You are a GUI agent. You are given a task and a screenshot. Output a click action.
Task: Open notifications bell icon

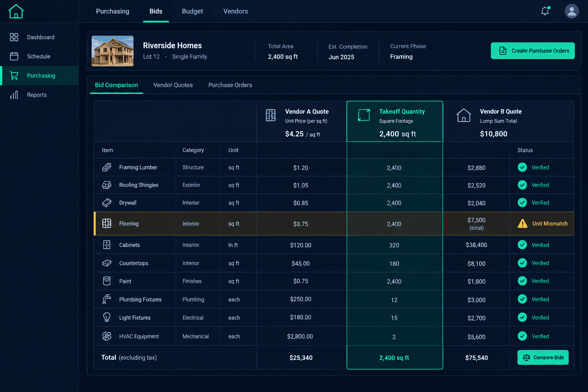(545, 11)
